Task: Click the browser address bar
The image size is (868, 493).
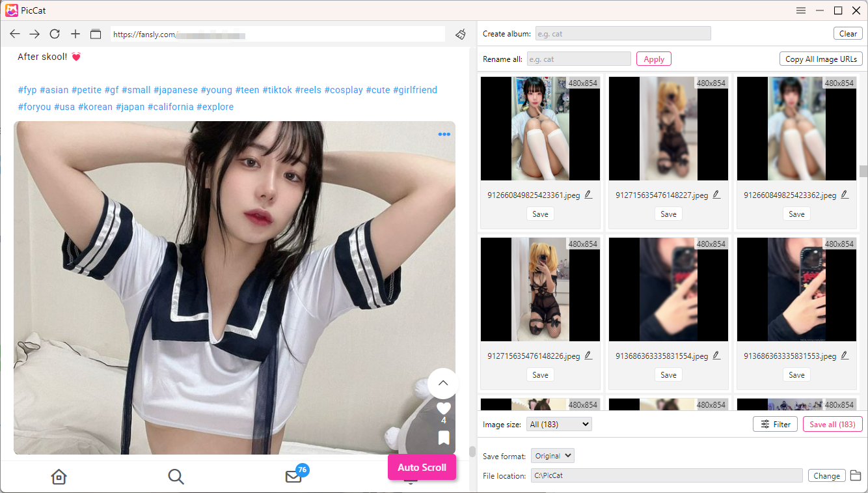Action: [277, 35]
